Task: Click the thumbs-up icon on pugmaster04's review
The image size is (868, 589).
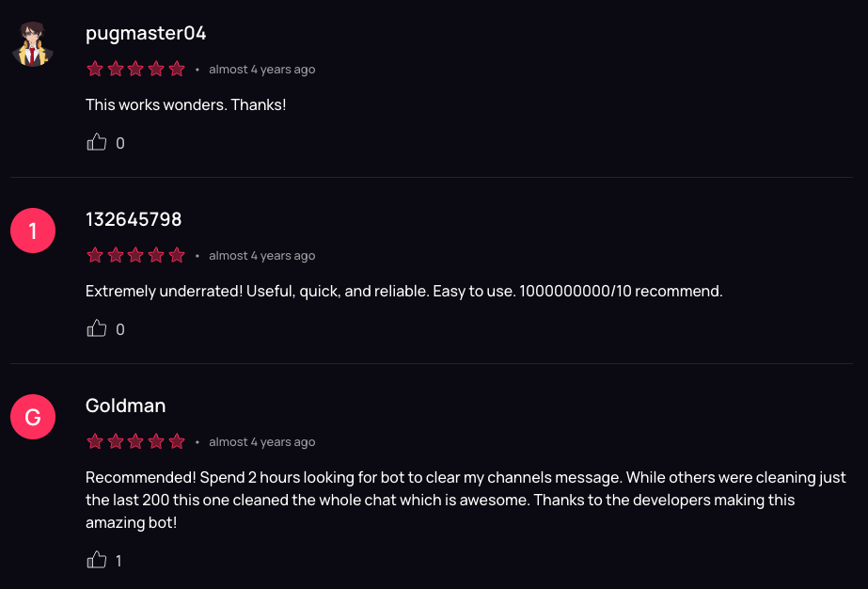Action: (x=96, y=141)
